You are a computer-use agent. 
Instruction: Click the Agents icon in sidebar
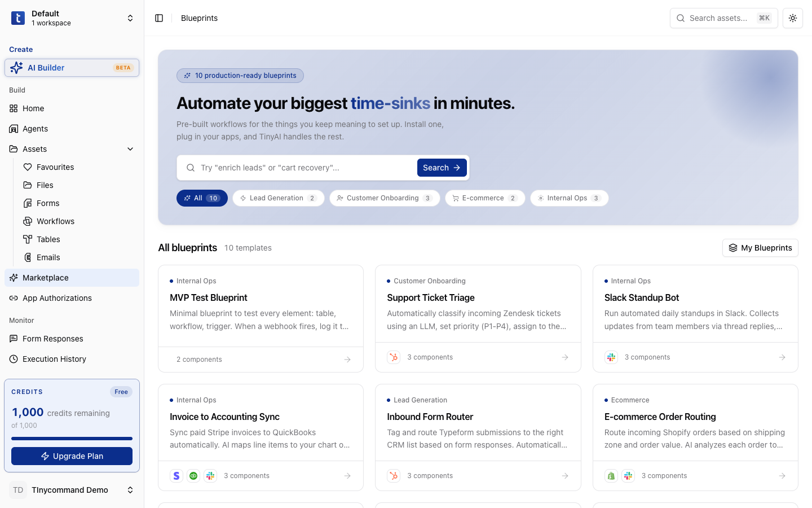(x=14, y=129)
